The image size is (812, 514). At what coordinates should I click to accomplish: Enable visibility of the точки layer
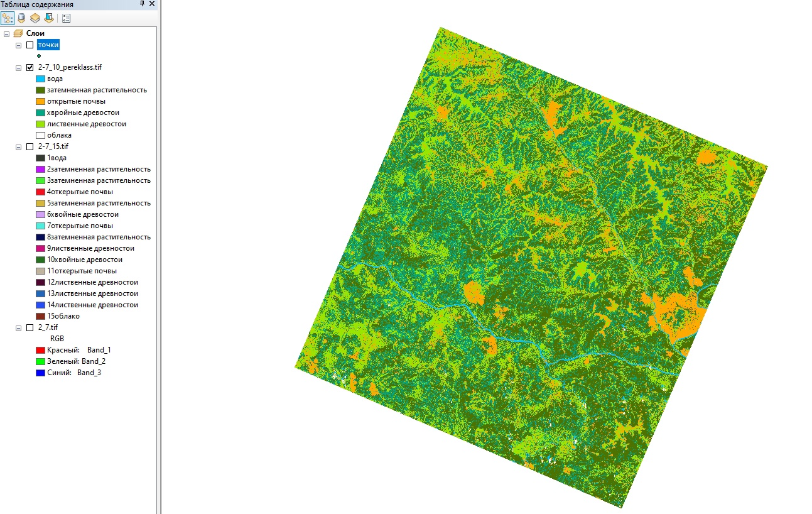click(x=30, y=45)
